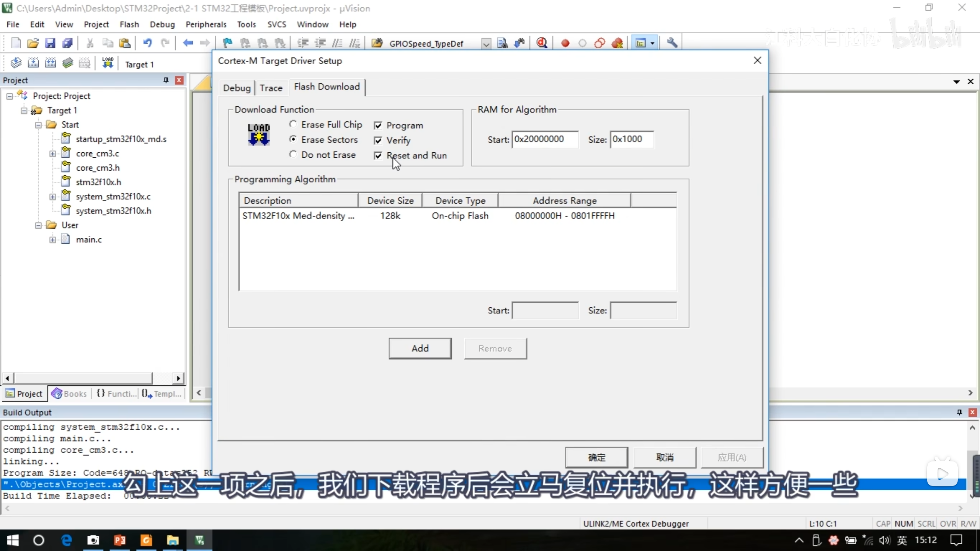The height and width of the screenshot is (551, 980).
Task: Click the Start Debug Session icon
Action: (x=542, y=43)
